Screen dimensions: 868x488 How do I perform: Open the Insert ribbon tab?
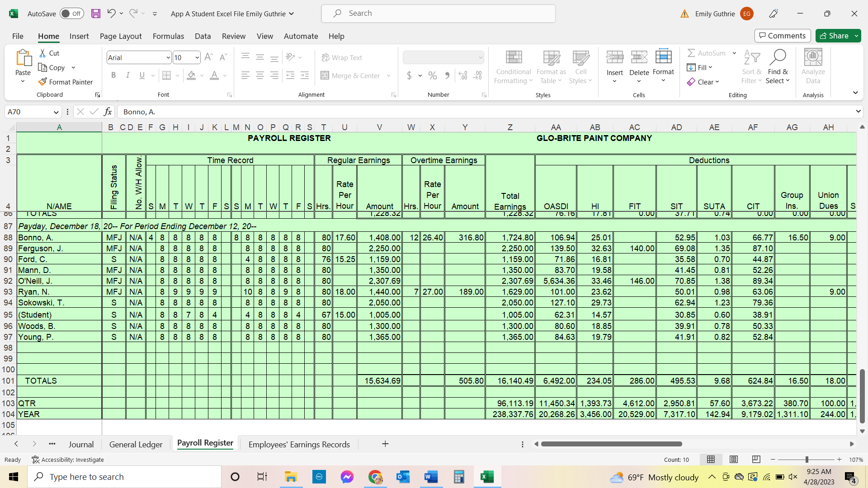click(79, 36)
